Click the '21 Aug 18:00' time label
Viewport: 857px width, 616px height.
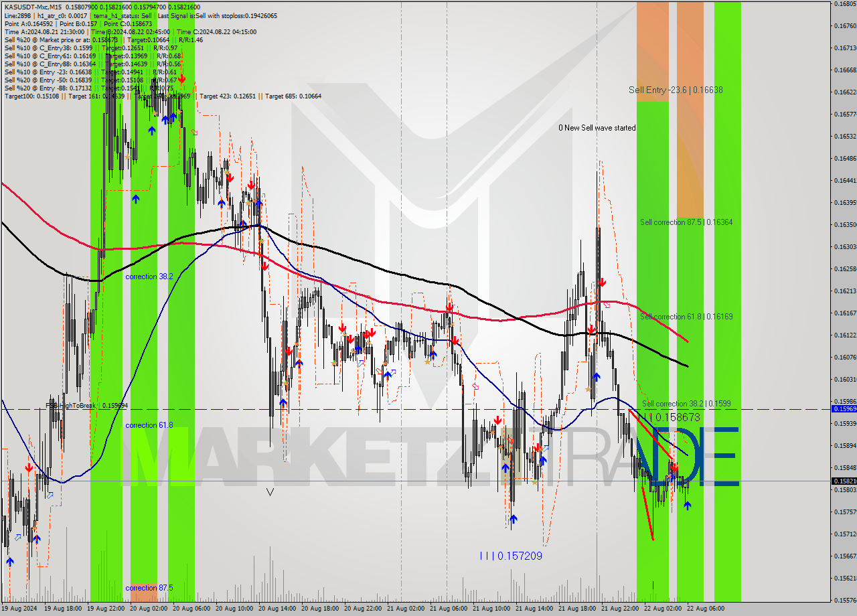point(577,609)
